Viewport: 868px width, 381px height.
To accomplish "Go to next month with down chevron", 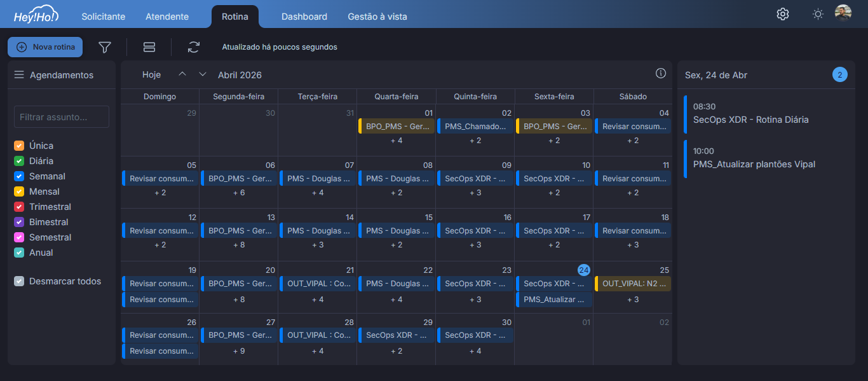I will click(x=203, y=74).
